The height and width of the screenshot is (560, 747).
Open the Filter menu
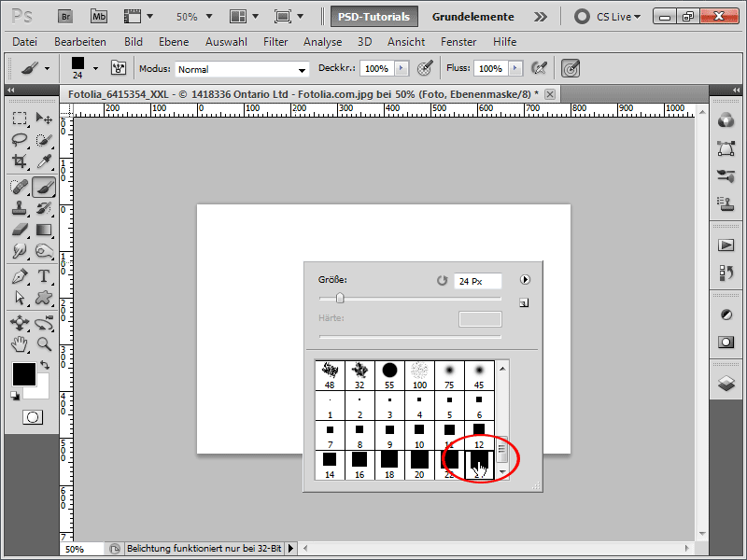pyautogui.click(x=275, y=42)
